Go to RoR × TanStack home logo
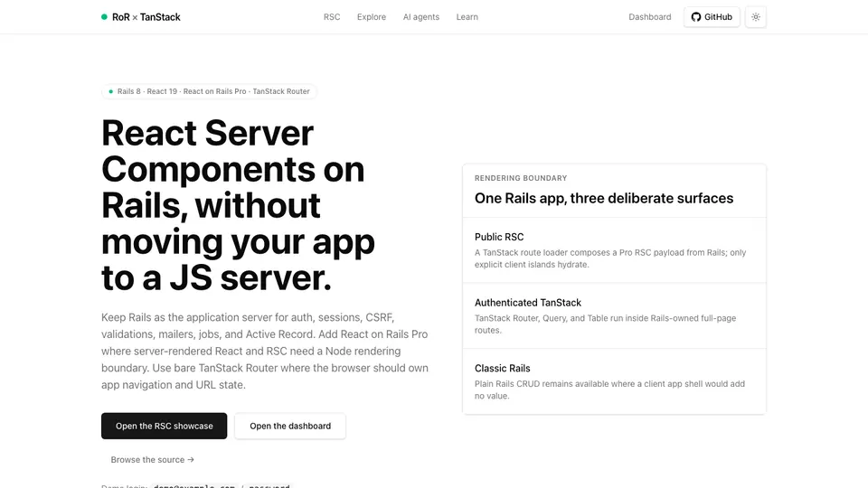This screenshot has width=868, height=488. click(x=141, y=17)
